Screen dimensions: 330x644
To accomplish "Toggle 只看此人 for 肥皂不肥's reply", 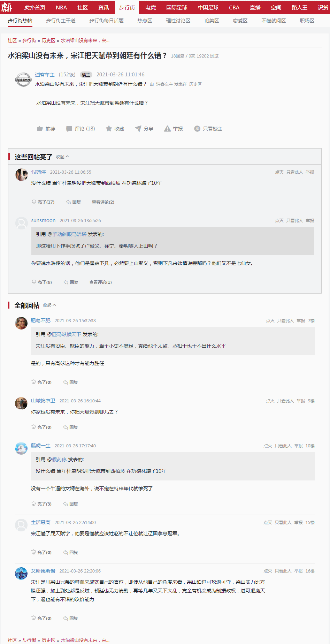I will tap(285, 320).
